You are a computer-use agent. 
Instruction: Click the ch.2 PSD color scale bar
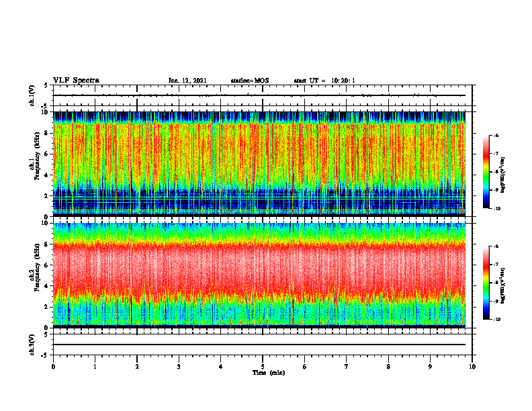[486, 283]
